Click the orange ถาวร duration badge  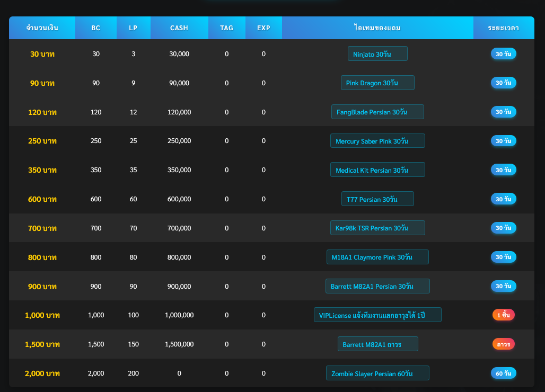[503, 344]
